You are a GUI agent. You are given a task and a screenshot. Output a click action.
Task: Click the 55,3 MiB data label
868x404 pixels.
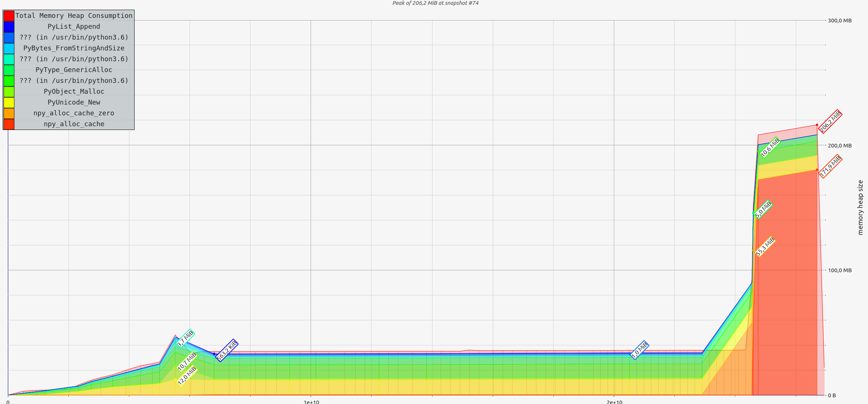tap(765, 246)
